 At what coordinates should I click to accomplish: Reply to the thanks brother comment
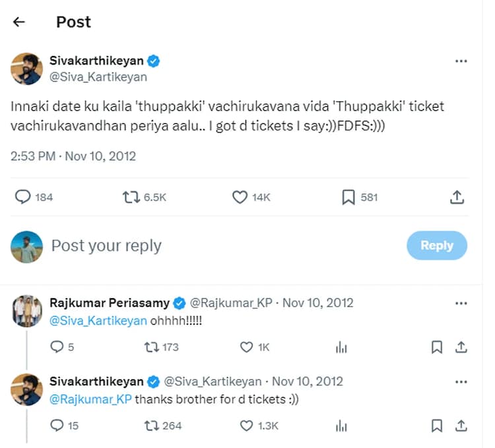click(x=57, y=426)
